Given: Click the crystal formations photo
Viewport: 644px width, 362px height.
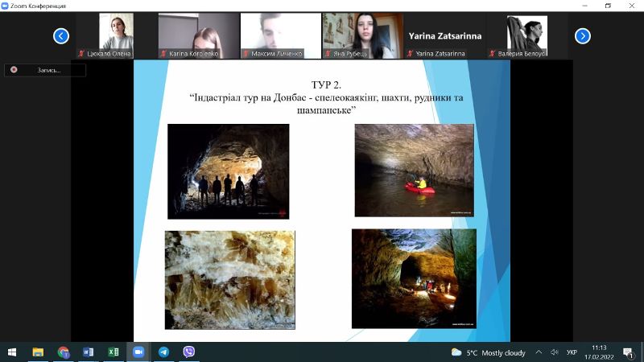Looking at the screenshot, I should 230,280.
